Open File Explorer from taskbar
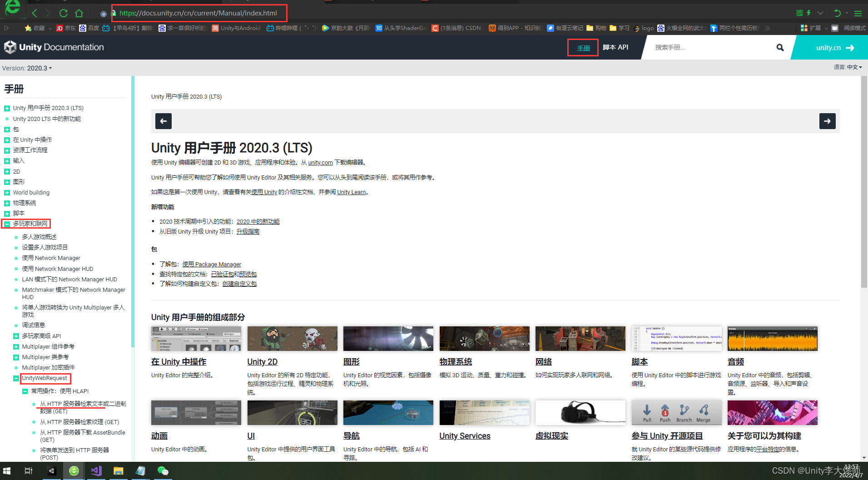This screenshot has width=868, height=480. 118,471
